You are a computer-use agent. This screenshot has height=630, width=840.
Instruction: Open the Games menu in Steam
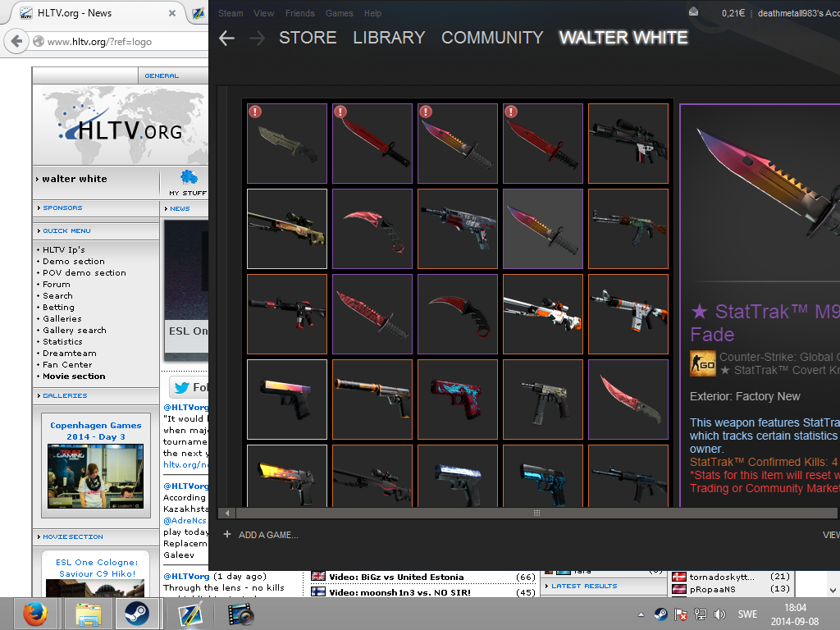click(x=339, y=13)
